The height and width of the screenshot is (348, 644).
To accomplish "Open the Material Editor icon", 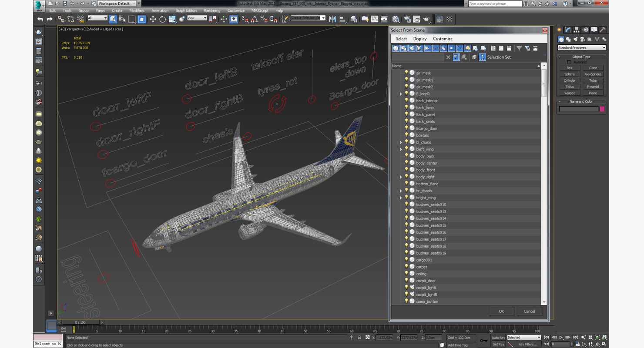I will click(396, 19).
